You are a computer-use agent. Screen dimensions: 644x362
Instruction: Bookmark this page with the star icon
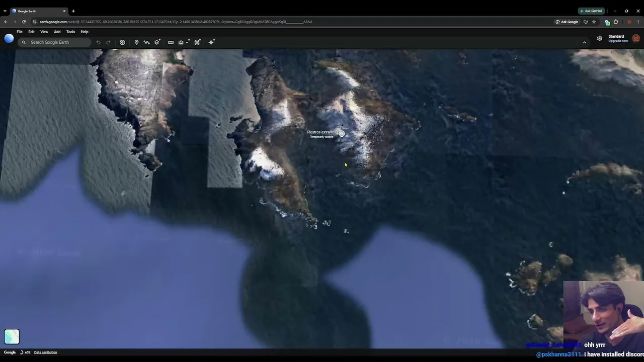click(594, 22)
